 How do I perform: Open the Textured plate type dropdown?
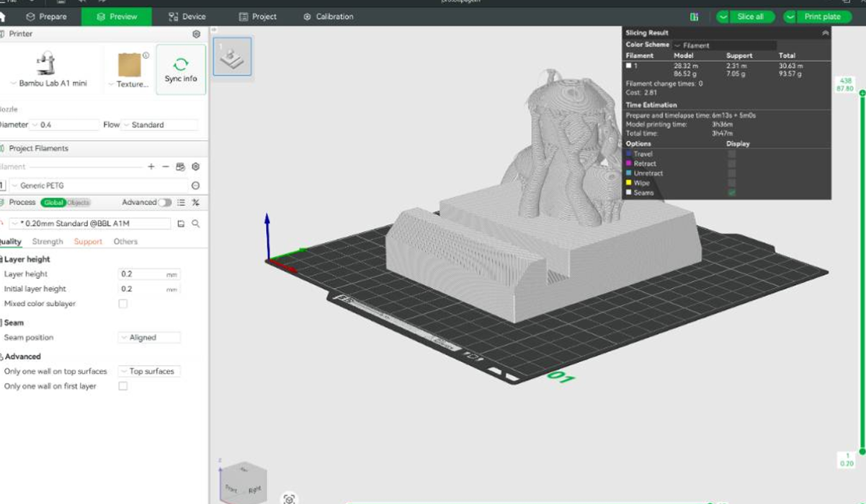[128, 84]
